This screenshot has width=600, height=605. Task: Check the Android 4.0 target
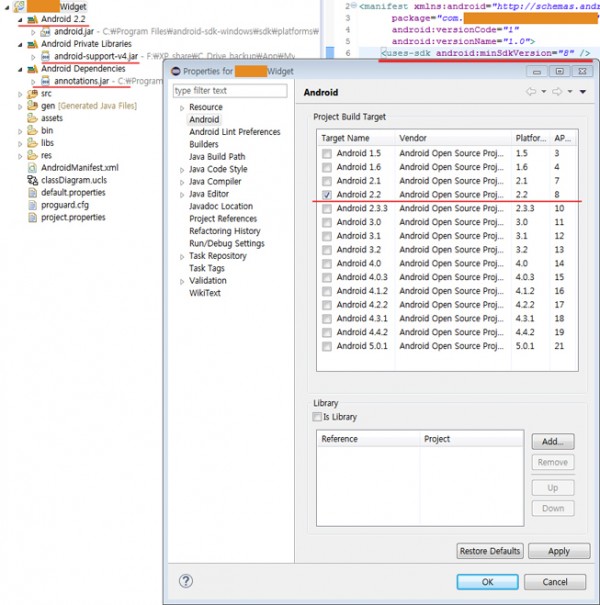(327, 264)
